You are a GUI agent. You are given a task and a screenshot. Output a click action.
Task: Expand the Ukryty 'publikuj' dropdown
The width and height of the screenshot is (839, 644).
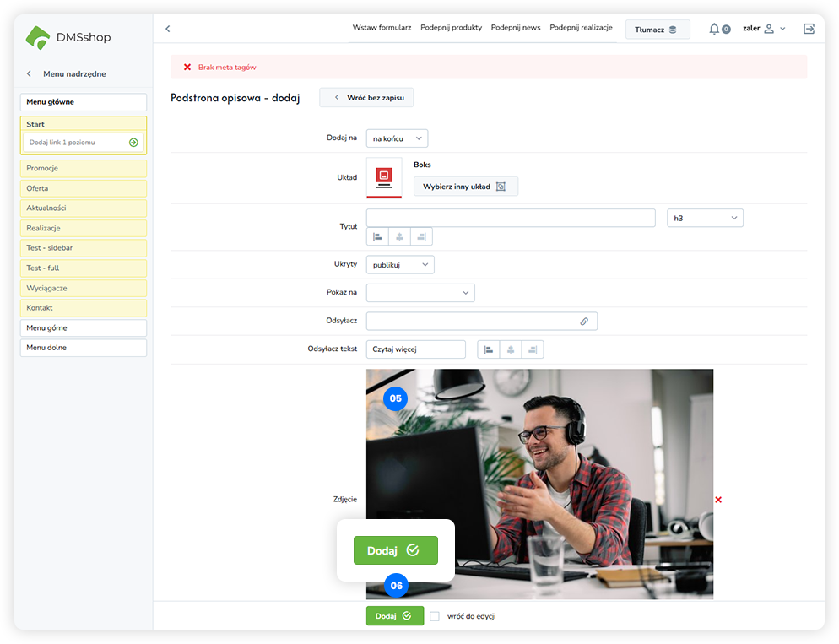[400, 265]
